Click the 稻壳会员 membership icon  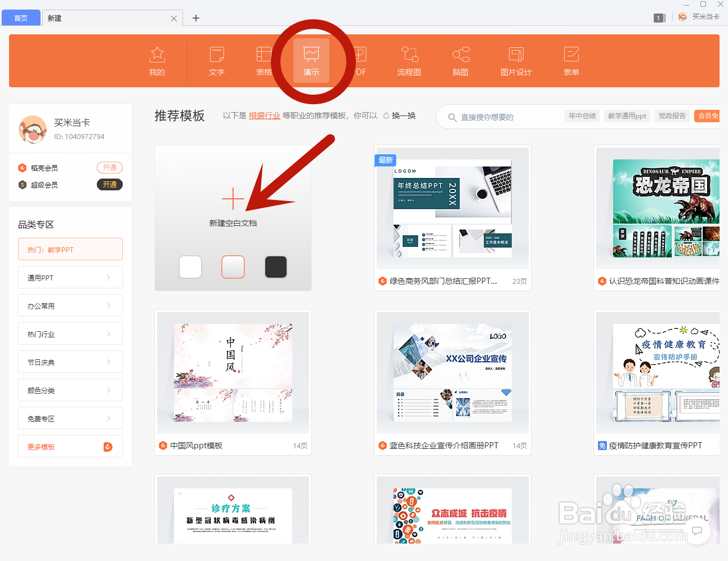pos(23,168)
